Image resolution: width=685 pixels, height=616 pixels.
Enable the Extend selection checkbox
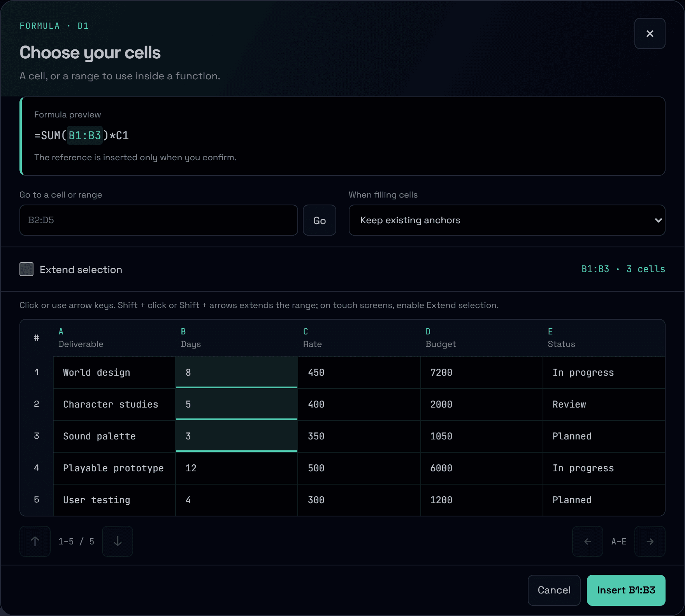click(x=26, y=269)
